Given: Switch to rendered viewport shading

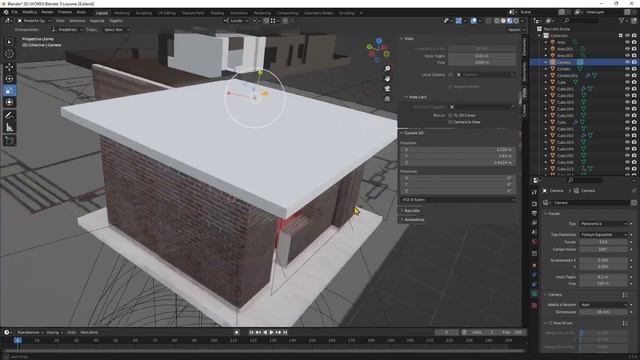Looking at the screenshot, I should (516, 20).
